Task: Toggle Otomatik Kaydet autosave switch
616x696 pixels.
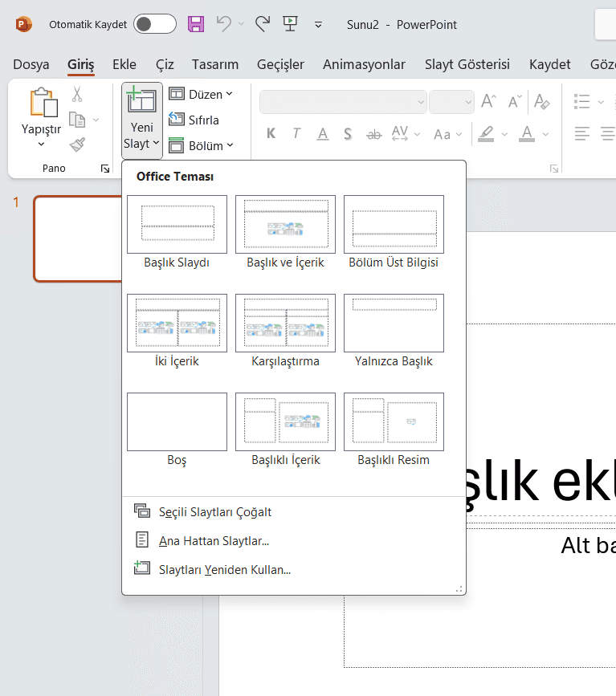Action: click(x=155, y=24)
